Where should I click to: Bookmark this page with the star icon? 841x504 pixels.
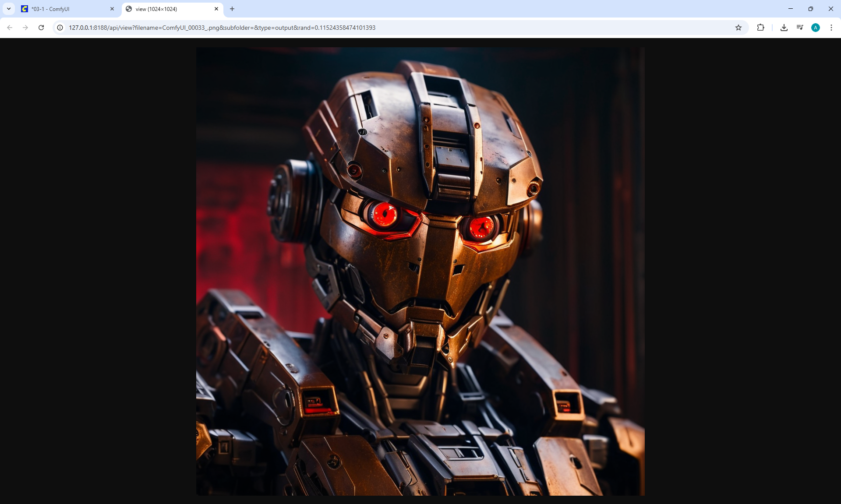pyautogui.click(x=739, y=28)
